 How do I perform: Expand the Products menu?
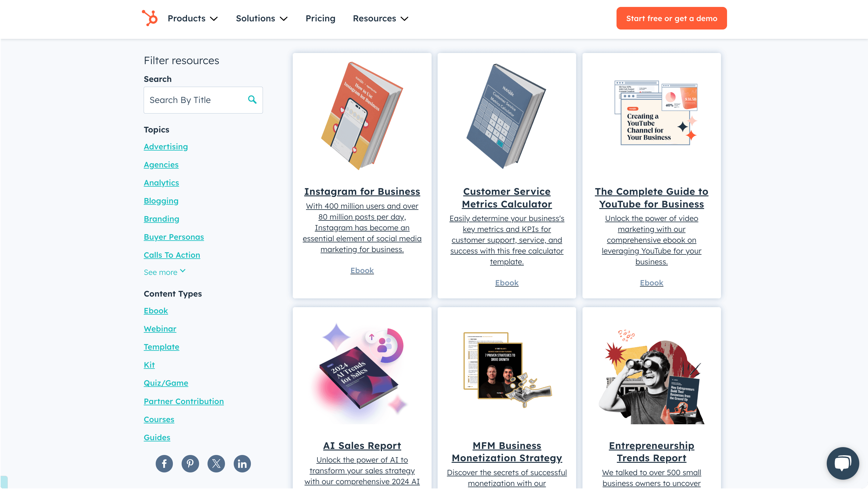193,19
